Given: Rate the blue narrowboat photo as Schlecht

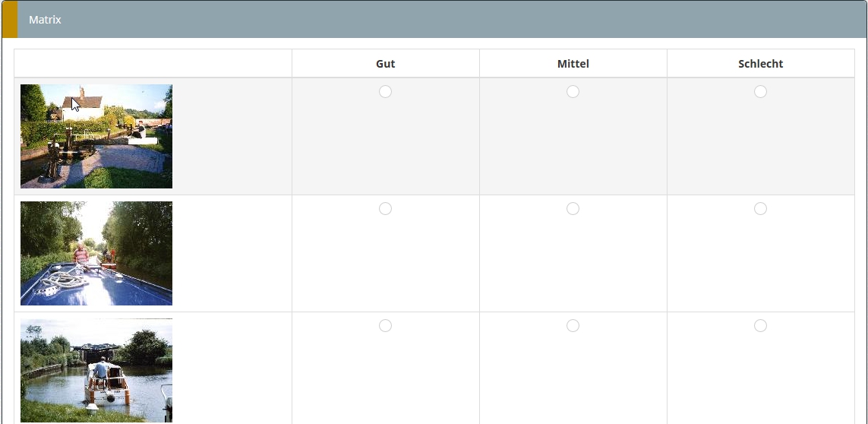Looking at the screenshot, I should 760,209.
